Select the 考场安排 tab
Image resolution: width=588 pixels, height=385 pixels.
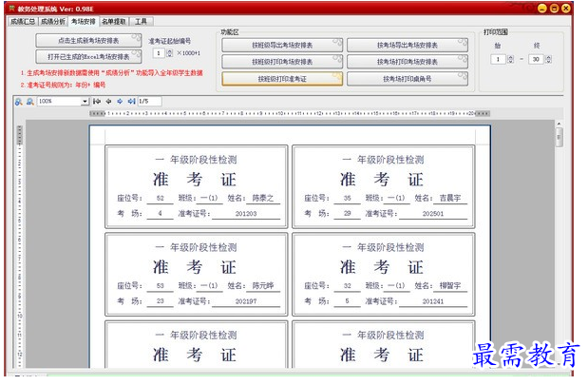pos(84,21)
